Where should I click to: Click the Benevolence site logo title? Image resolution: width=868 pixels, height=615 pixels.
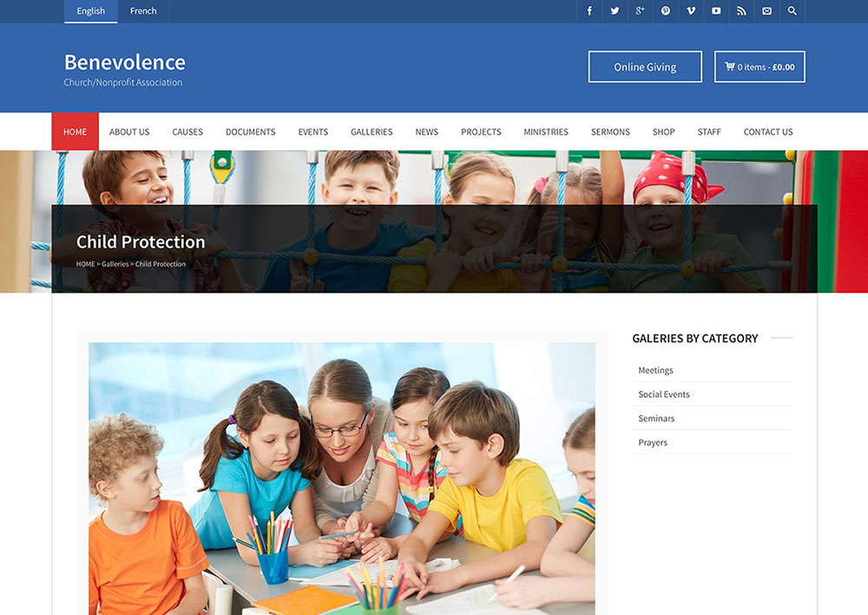coord(124,63)
